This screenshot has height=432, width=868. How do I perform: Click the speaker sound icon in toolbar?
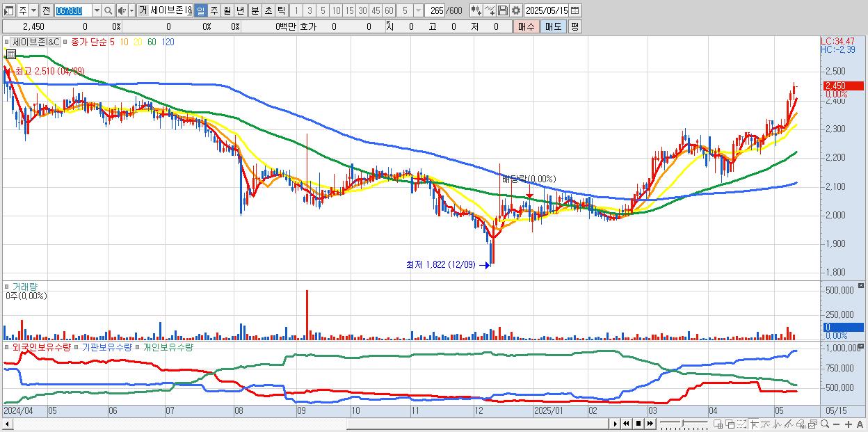click(x=122, y=10)
